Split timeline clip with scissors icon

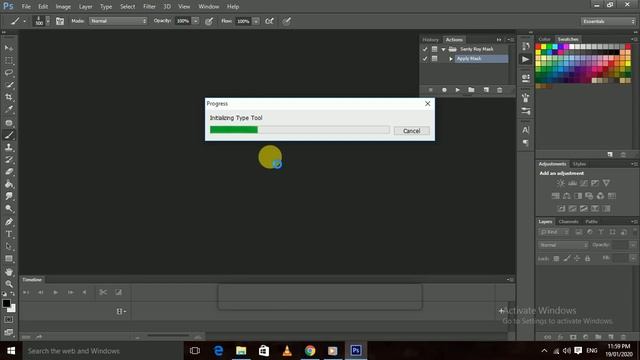click(x=103, y=292)
